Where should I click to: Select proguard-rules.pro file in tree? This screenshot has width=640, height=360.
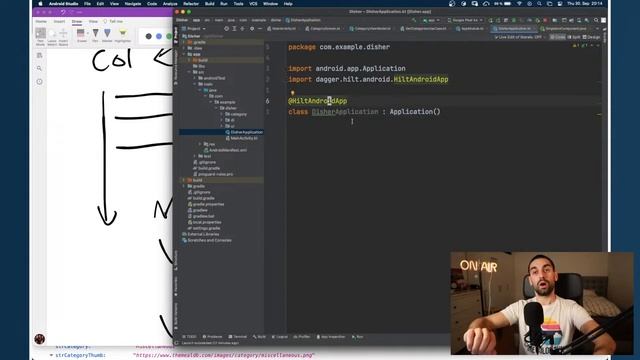213,174
